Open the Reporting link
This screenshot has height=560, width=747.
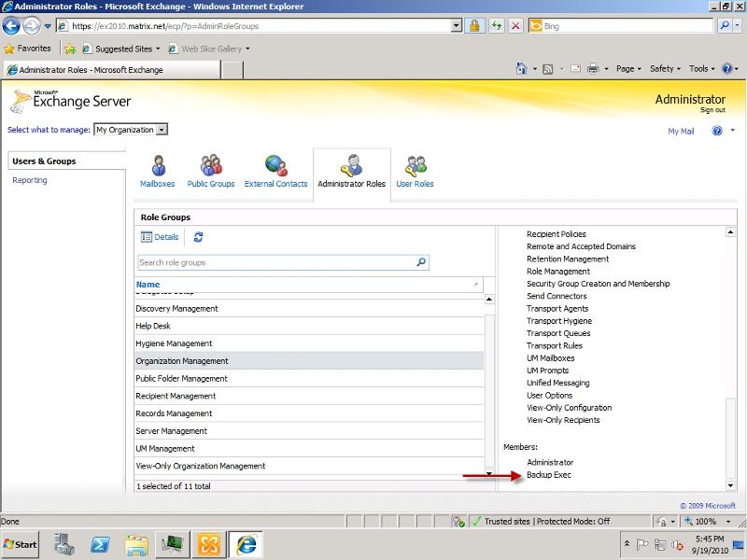coord(30,180)
